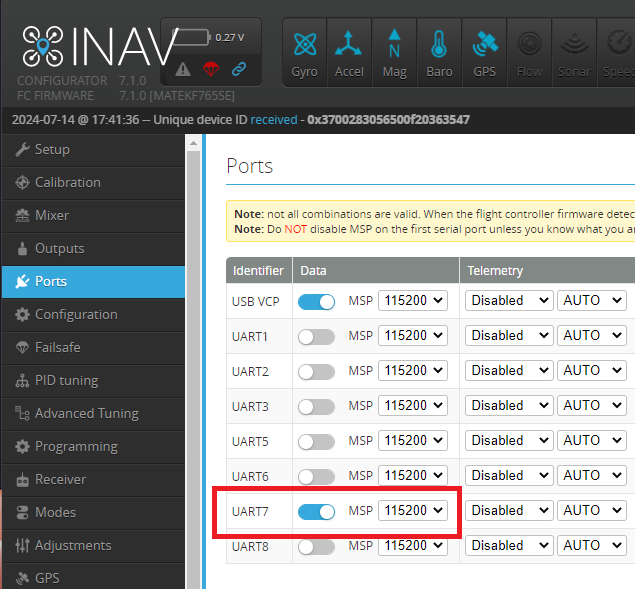Open UART6 telemetry AUTO baud dropdown
Screen dimensions: 635x589
pyautogui.click(x=592, y=475)
